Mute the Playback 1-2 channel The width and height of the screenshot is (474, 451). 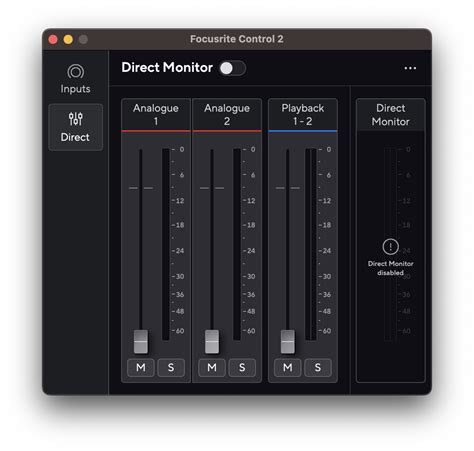288,368
